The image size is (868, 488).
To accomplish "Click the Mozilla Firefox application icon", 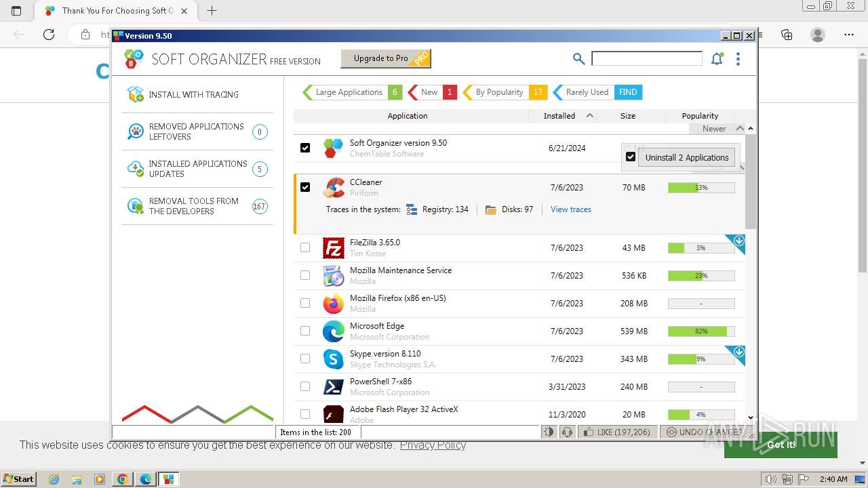I will (x=334, y=304).
